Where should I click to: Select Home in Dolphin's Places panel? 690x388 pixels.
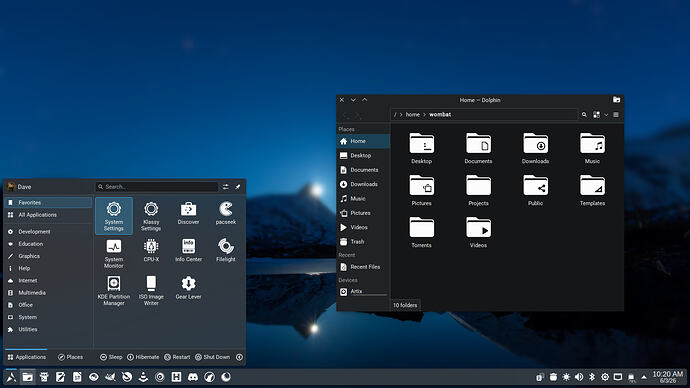point(363,141)
